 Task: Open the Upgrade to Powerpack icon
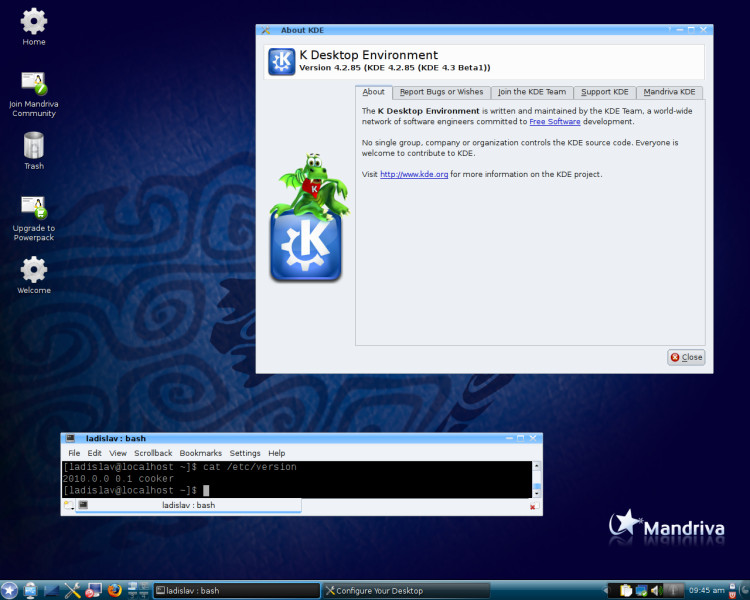tap(33, 218)
